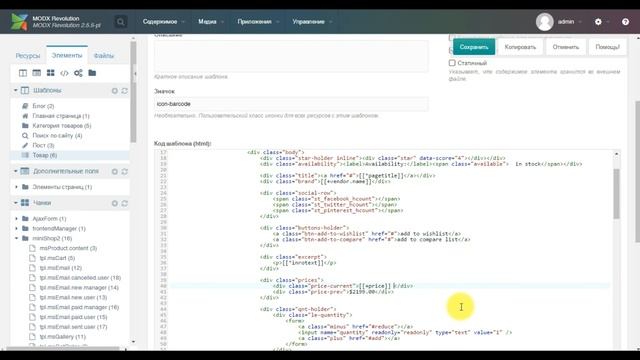Switch to the Элементы tab
The height and width of the screenshot is (360, 640).
click(x=67, y=55)
